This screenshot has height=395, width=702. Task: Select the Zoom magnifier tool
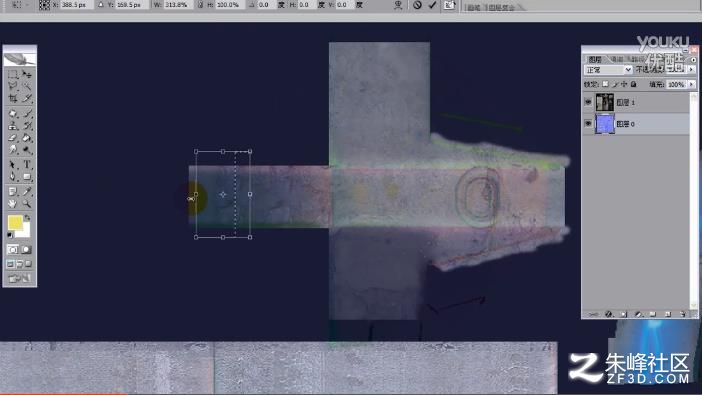tap(27, 204)
